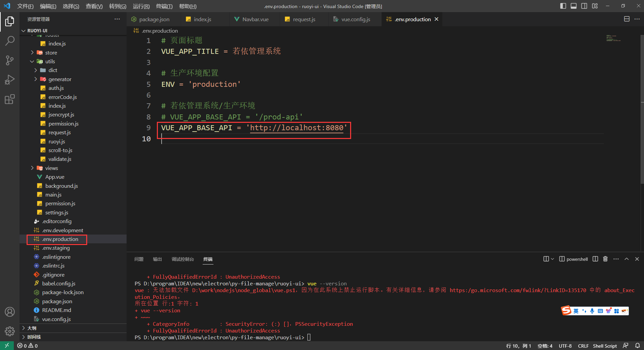Screen dimensions: 644x350
Task: Switch to the 问题 problems panel tab
Action: (139, 259)
